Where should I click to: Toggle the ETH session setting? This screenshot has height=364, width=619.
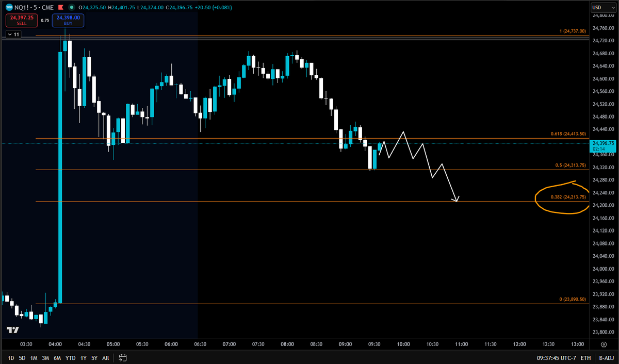point(586,357)
